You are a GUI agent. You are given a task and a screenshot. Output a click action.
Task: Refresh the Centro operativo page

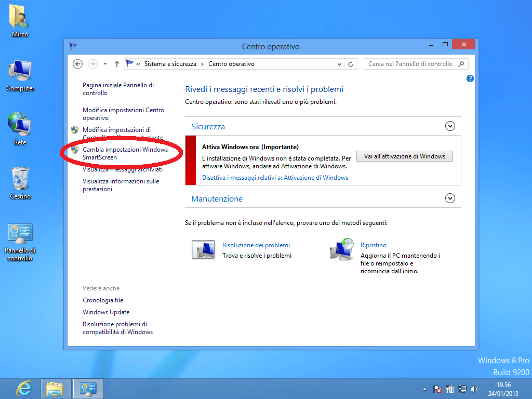coord(351,64)
